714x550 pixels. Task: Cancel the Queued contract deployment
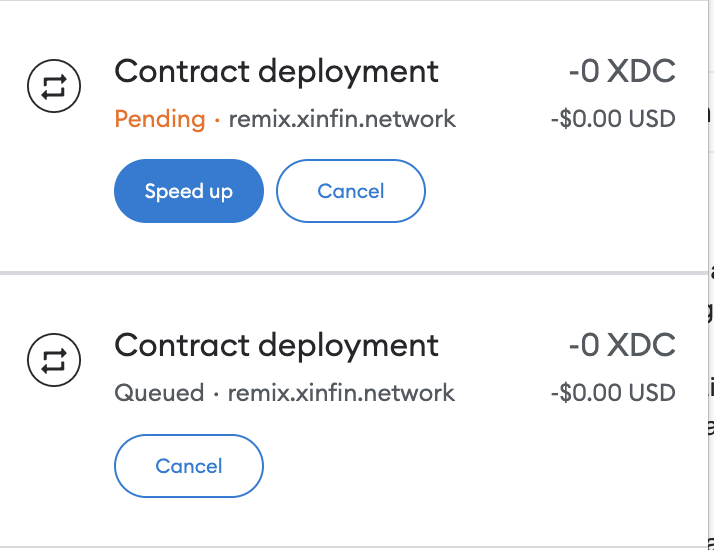pos(189,466)
